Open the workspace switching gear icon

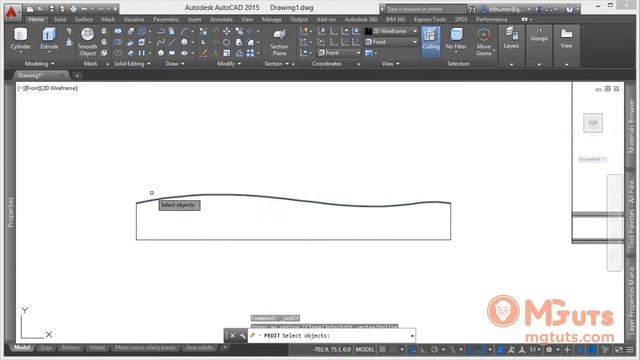[x=549, y=349]
